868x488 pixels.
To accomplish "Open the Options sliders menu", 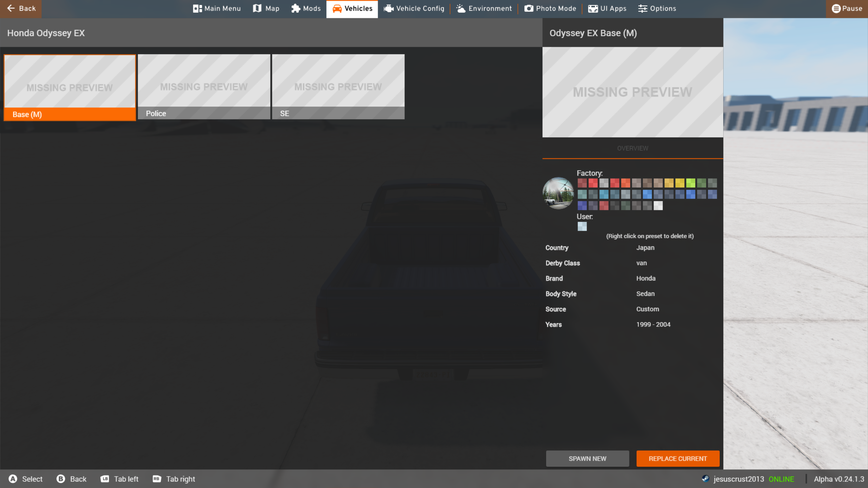I will [x=657, y=8].
